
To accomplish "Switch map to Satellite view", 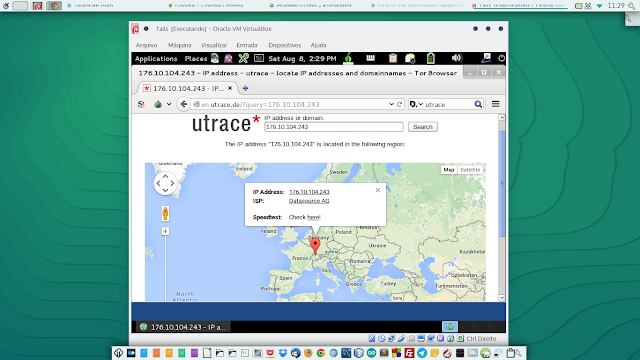I will [x=470, y=170].
